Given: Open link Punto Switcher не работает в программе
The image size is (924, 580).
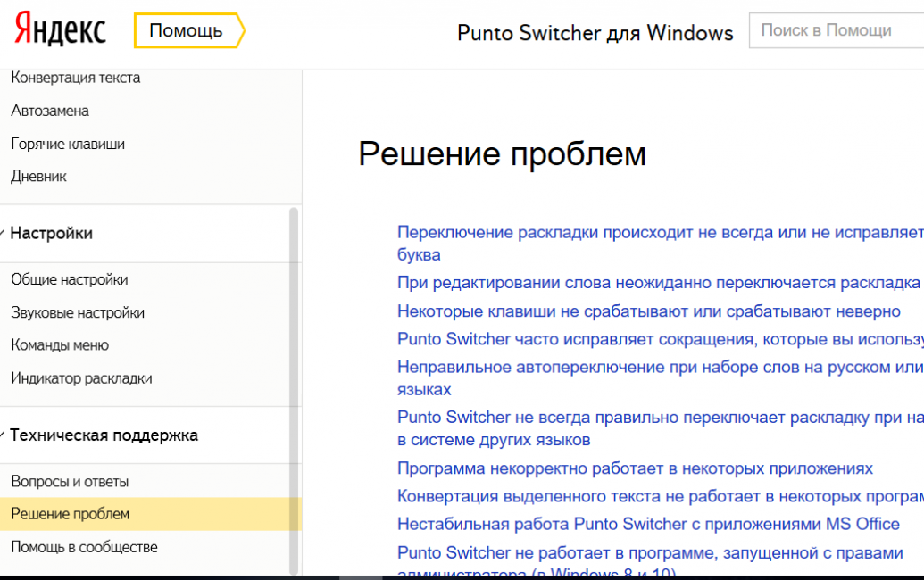Looking at the screenshot, I should tap(650, 562).
